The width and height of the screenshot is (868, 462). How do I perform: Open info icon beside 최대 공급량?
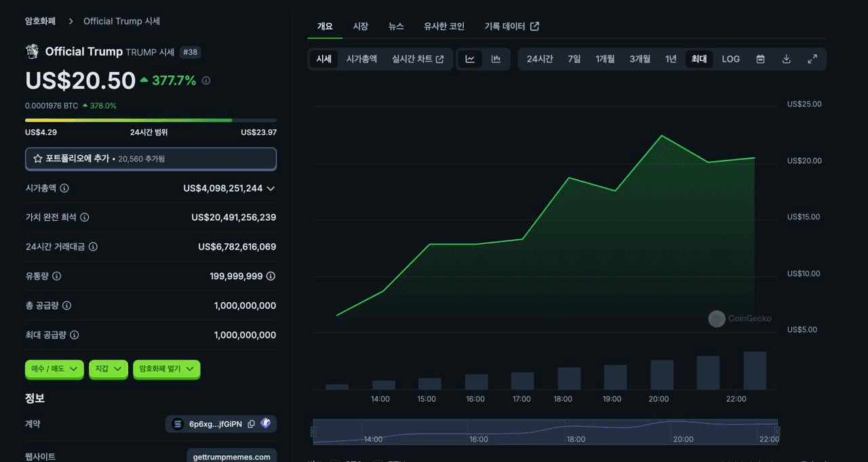click(75, 335)
